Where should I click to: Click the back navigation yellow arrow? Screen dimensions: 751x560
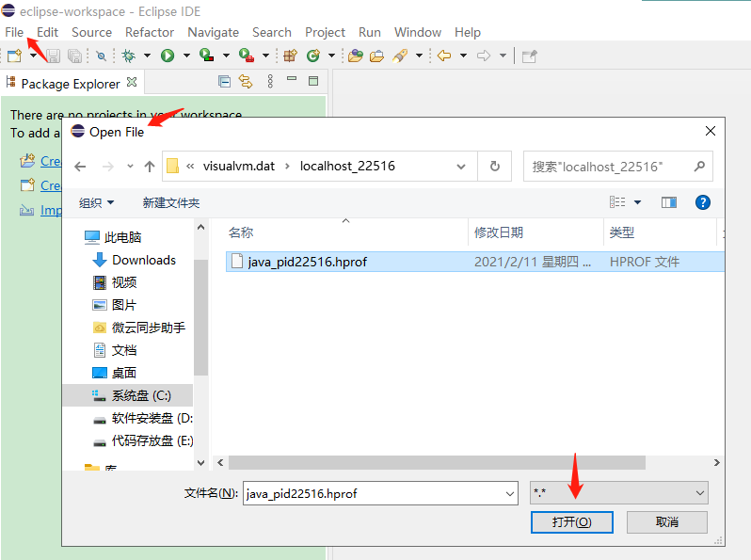pos(444,56)
